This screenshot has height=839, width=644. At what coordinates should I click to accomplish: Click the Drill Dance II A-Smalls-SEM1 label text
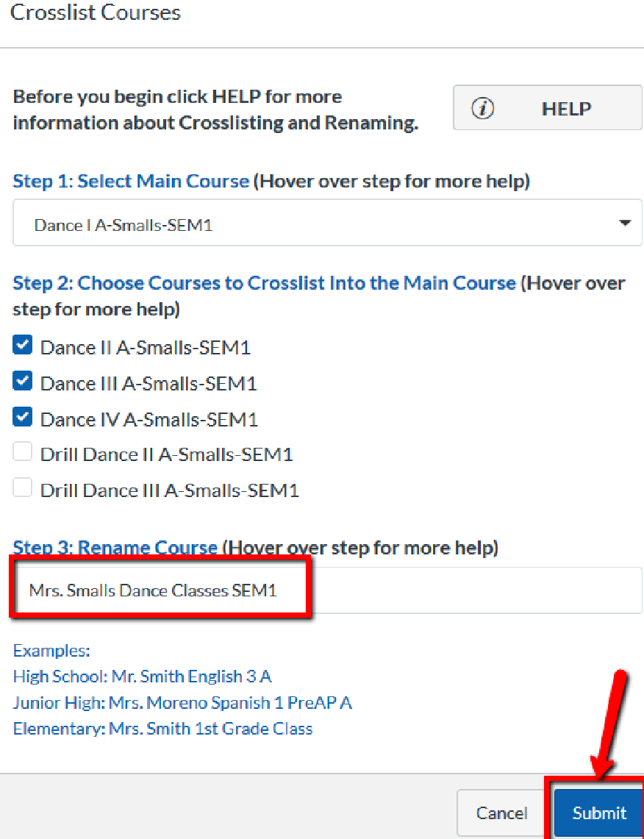pyautogui.click(x=166, y=455)
